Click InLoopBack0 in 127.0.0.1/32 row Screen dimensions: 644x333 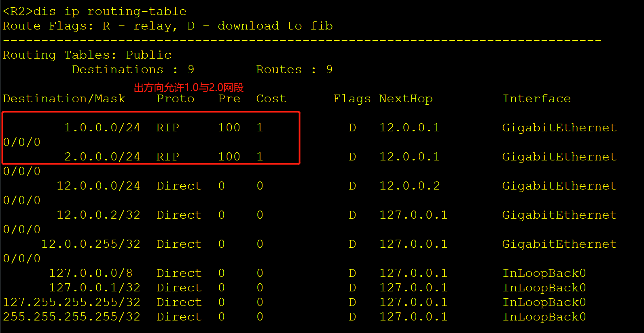pyautogui.click(x=544, y=288)
